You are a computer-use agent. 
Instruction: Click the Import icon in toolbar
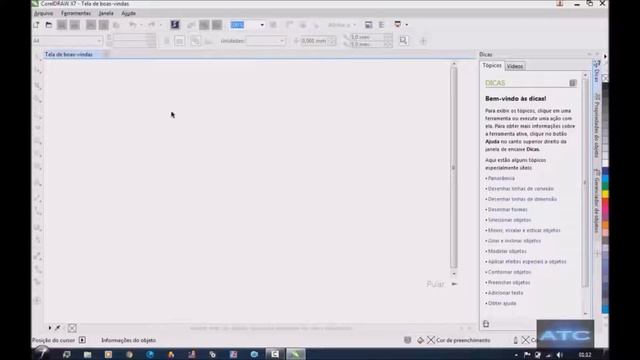click(191, 25)
